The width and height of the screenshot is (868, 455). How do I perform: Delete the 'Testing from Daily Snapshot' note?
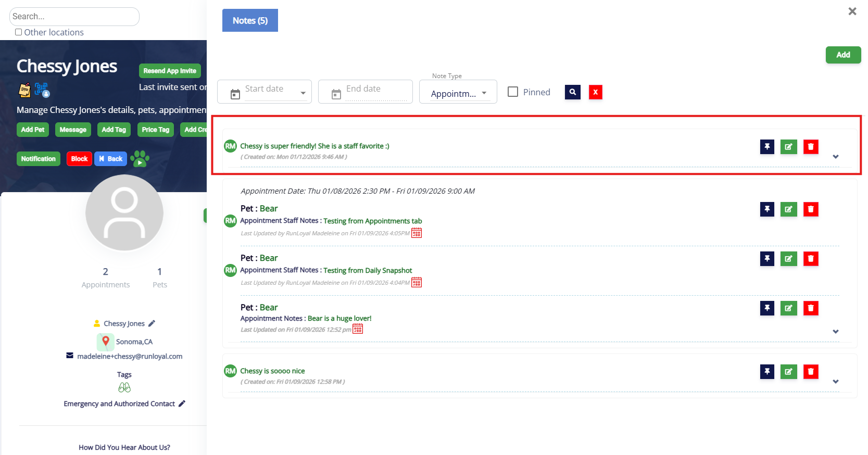coord(811,259)
